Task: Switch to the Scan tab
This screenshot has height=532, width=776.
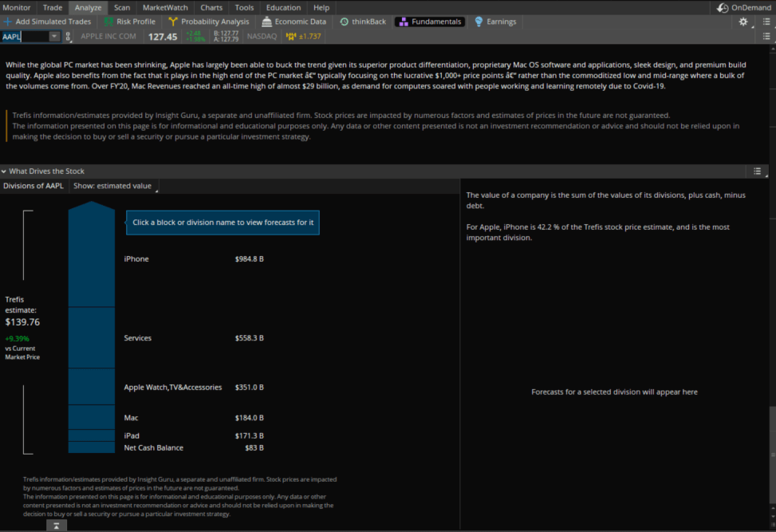Action: click(122, 7)
